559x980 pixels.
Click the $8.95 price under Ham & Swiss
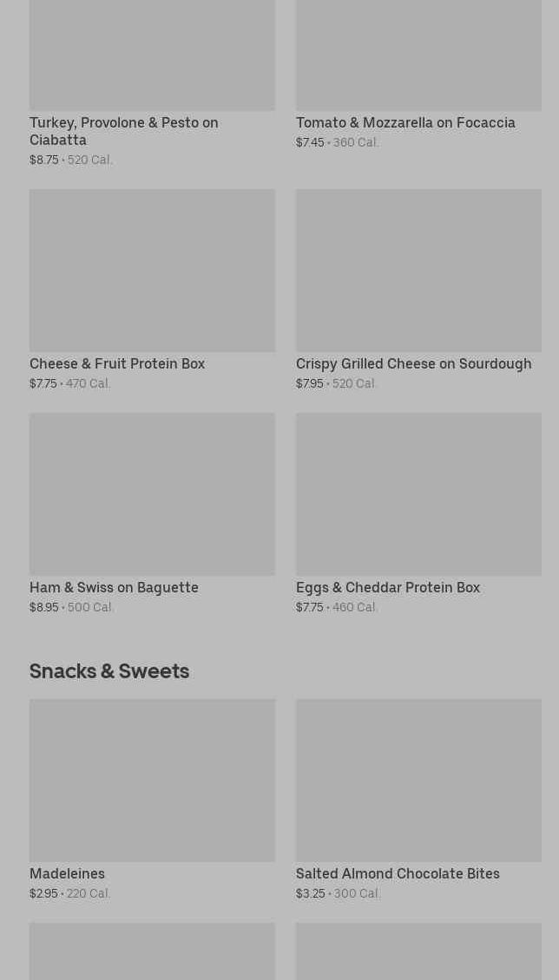pyautogui.click(x=44, y=608)
